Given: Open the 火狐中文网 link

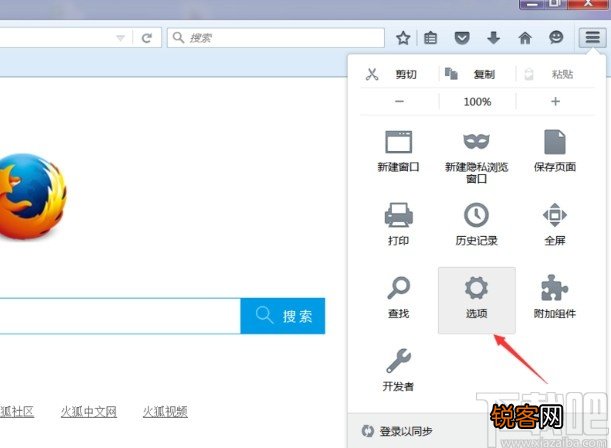Looking at the screenshot, I should click(88, 411).
